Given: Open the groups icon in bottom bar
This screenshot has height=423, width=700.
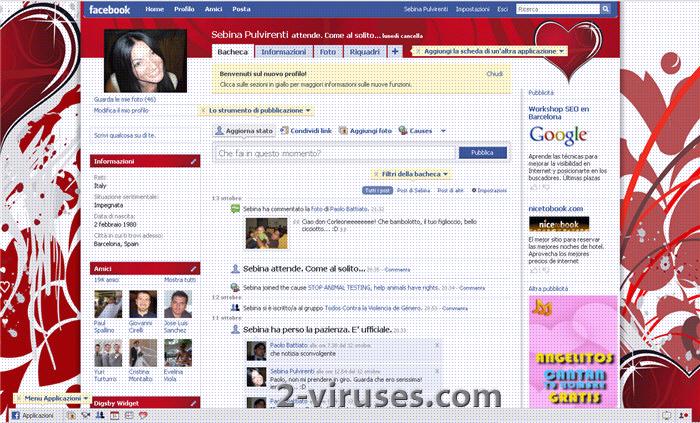Looking at the screenshot, I should (100, 415).
